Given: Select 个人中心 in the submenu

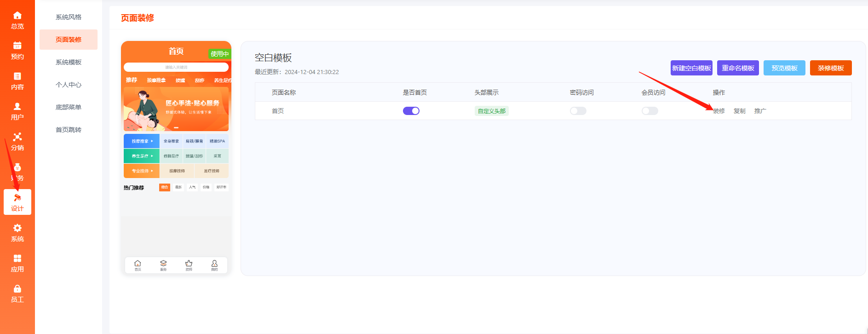Looking at the screenshot, I should pos(69,85).
